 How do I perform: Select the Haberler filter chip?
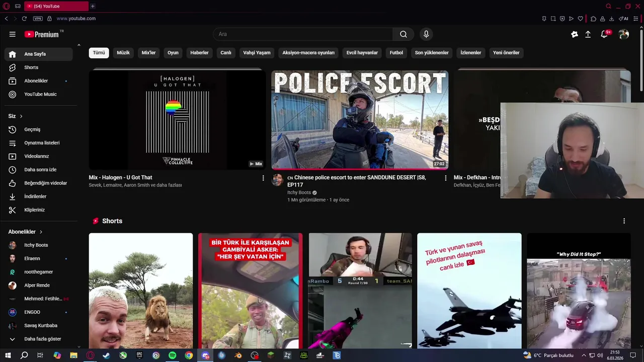pyautogui.click(x=199, y=53)
